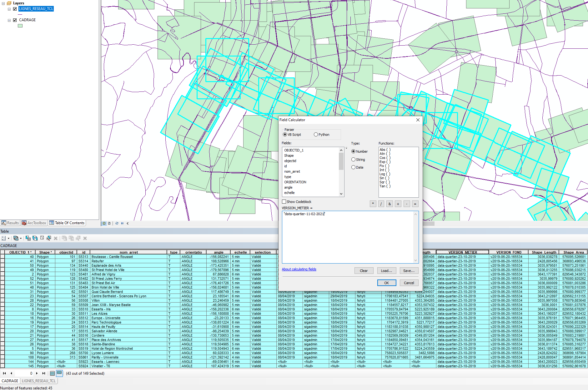
Task: Choose the String type radio button
Action: point(353,160)
